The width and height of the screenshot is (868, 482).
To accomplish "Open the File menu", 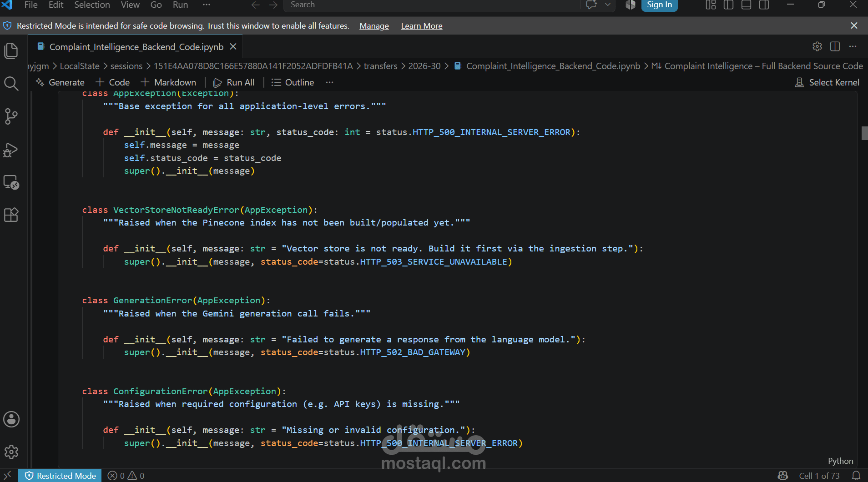I will 31,5.
